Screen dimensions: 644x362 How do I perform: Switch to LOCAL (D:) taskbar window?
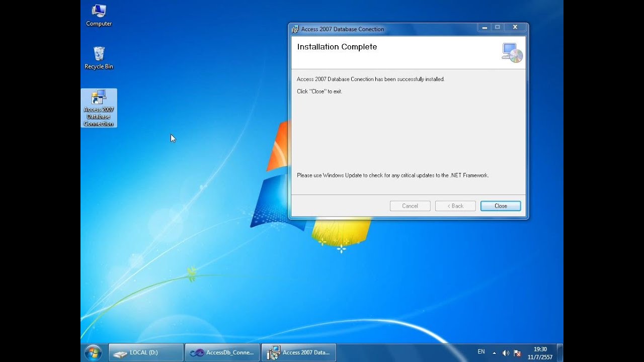pos(146,352)
